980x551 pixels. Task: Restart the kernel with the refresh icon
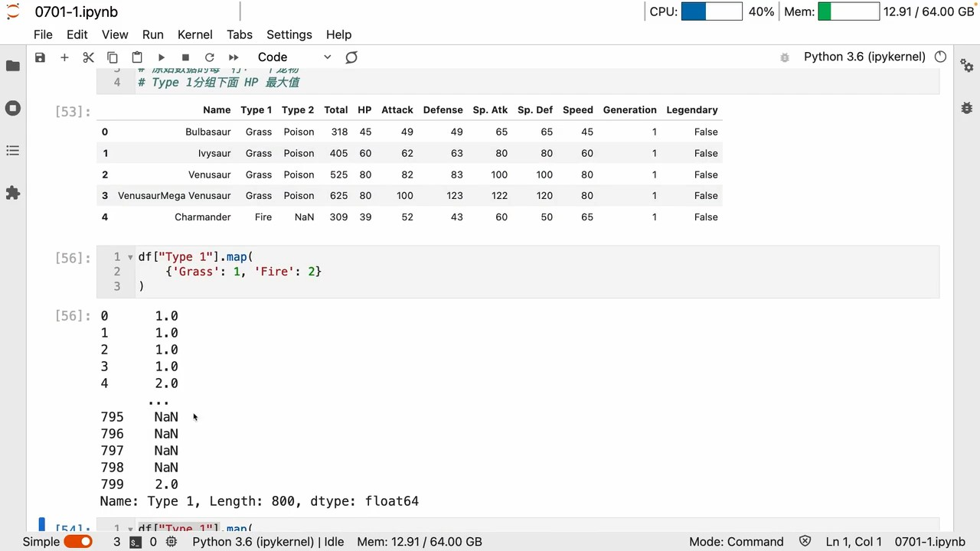tap(209, 57)
